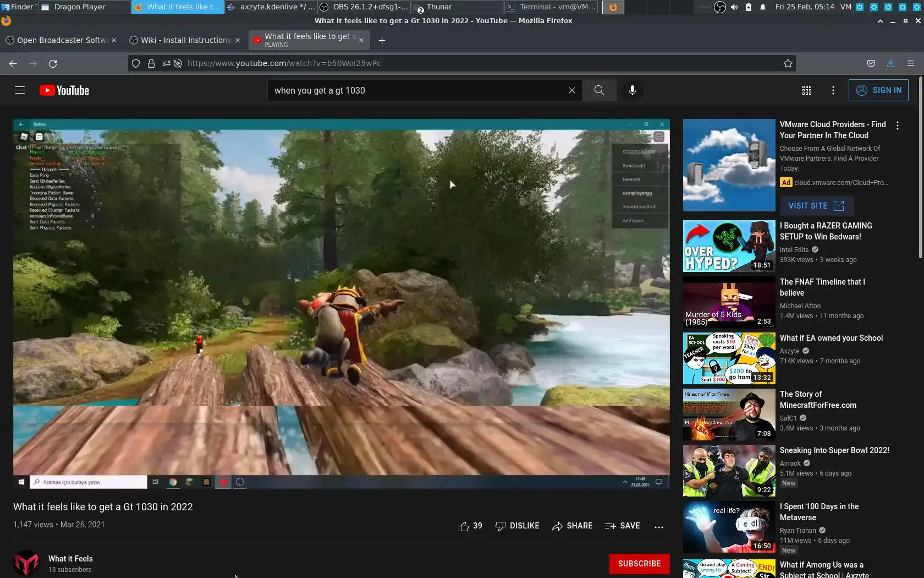Open the Michael Afton channel link
924x578 pixels.
click(x=800, y=306)
